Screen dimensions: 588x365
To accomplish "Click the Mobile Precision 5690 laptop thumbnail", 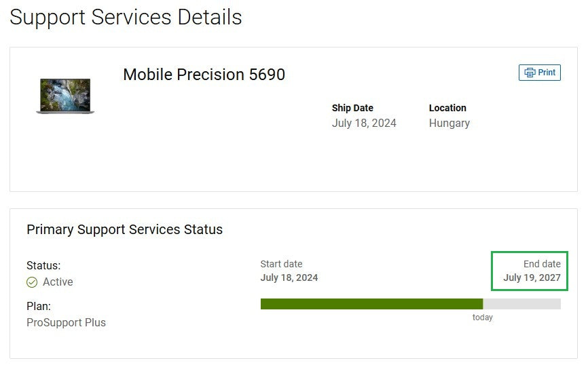I will point(65,96).
